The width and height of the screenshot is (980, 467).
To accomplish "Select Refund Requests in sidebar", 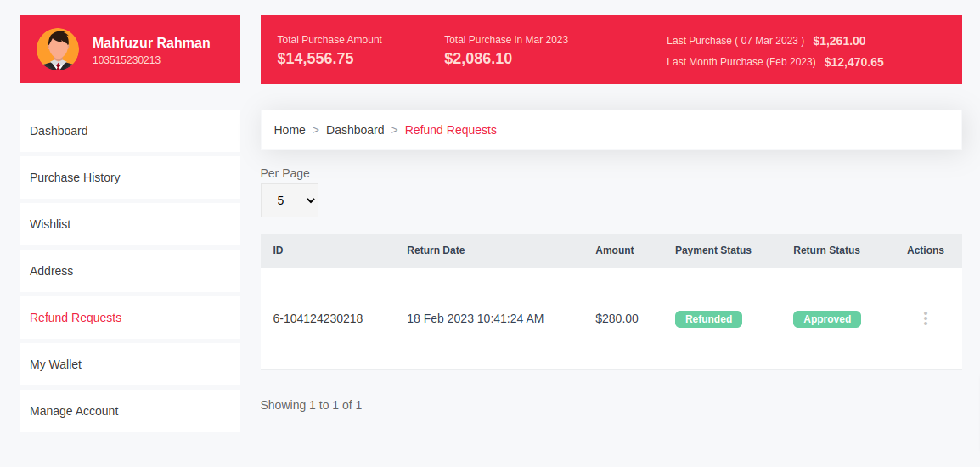I will [x=76, y=318].
